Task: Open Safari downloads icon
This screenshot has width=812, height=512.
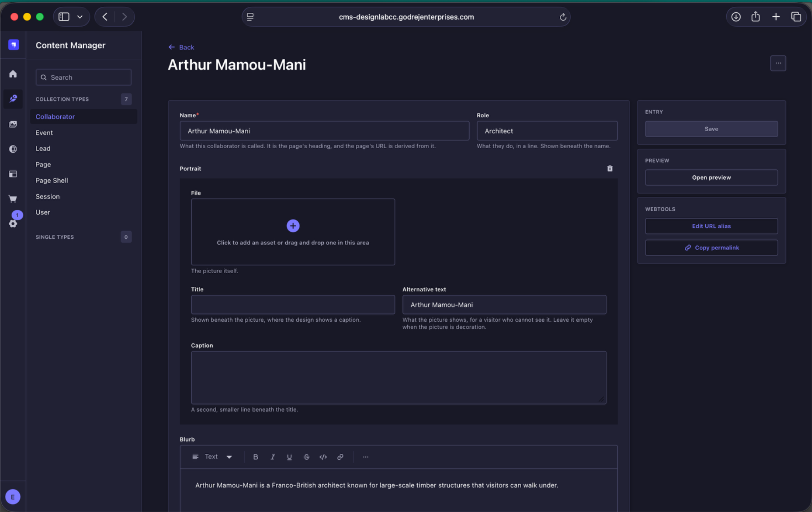Action: [736, 17]
